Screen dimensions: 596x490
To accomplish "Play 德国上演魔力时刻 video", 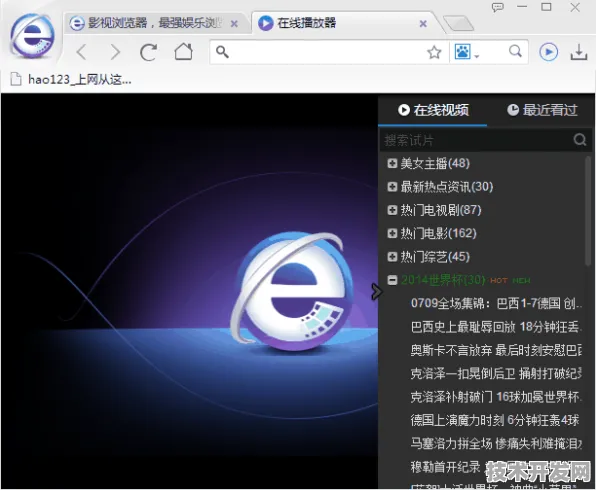I will coord(495,420).
